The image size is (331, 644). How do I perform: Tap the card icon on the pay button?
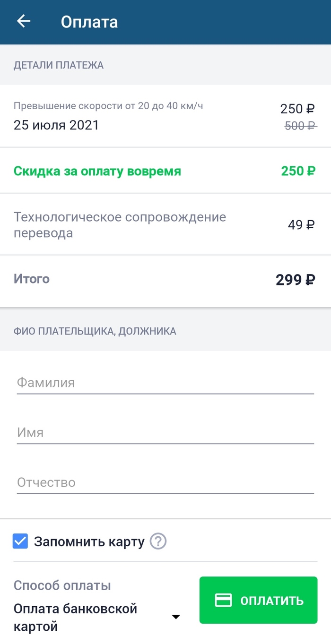(223, 600)
